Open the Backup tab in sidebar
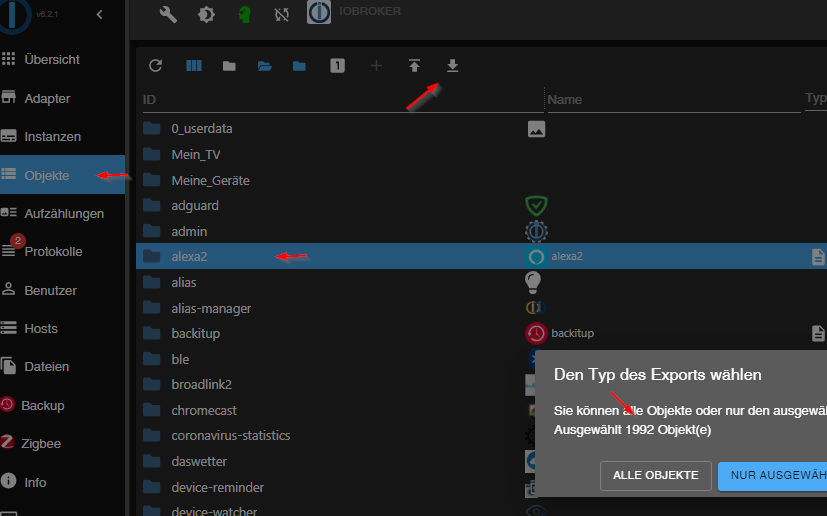Image resolution: width=827 pixels, height=516 pixels. (62, 405)
